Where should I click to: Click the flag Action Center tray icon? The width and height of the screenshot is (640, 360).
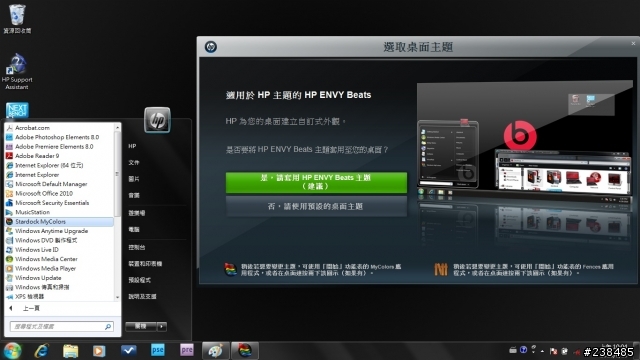pos(553,351)
